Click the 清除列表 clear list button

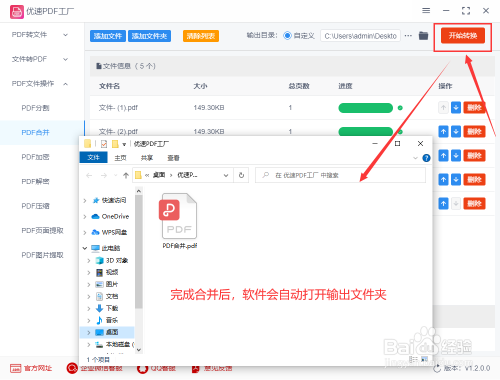(201, 36)
